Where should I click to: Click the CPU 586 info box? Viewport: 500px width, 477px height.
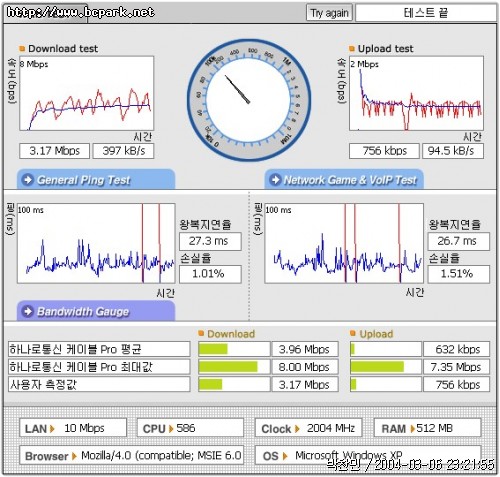click(x=190, y=428)
